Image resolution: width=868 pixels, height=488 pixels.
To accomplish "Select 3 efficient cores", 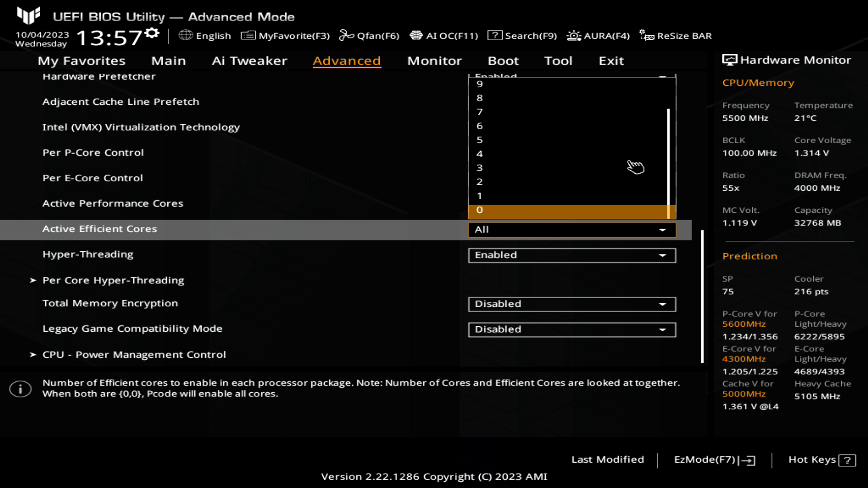I will [568, 168].
